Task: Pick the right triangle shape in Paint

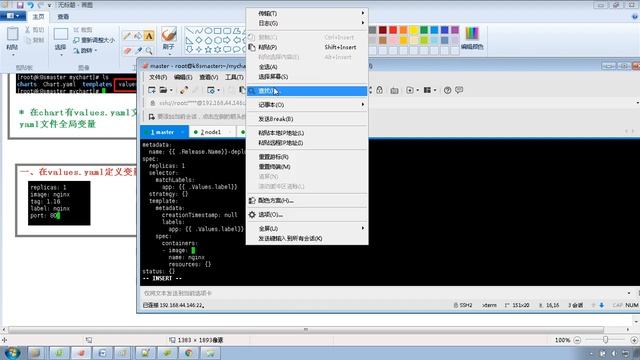Action: tap(189, 40)
